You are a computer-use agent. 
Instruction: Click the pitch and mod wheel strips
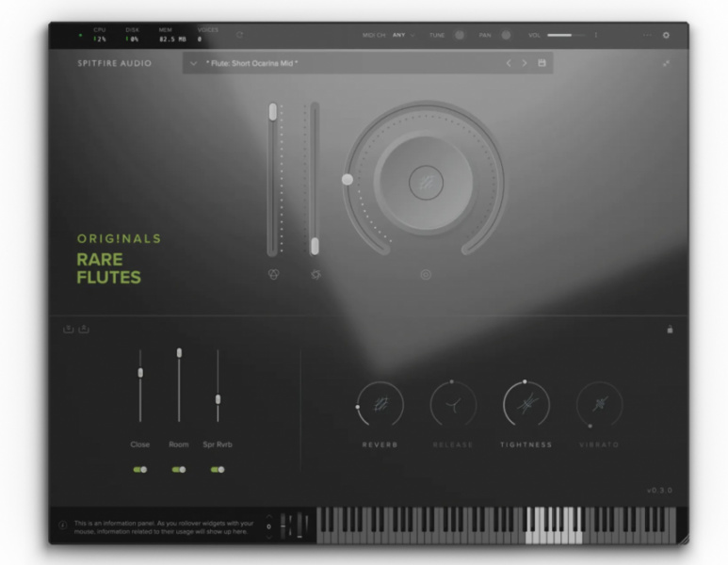tap(295, 525)
